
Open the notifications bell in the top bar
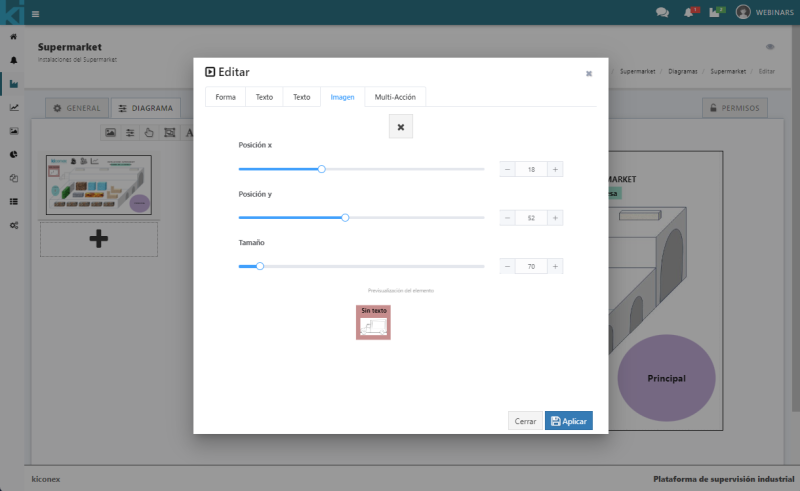click(689, 12)
